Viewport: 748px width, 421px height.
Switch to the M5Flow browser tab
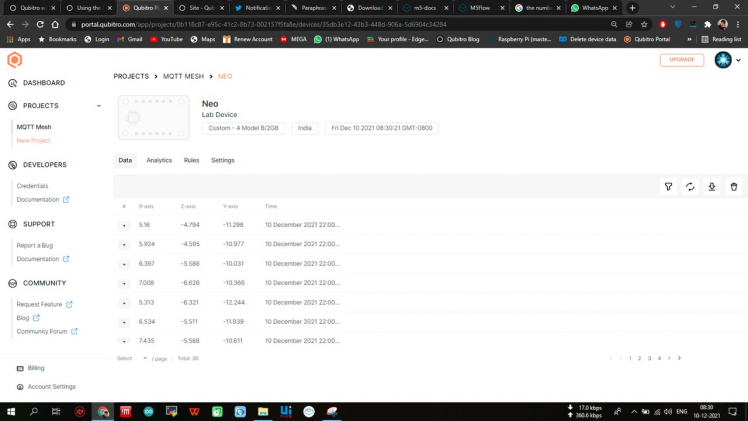click(x=480, y=8)
